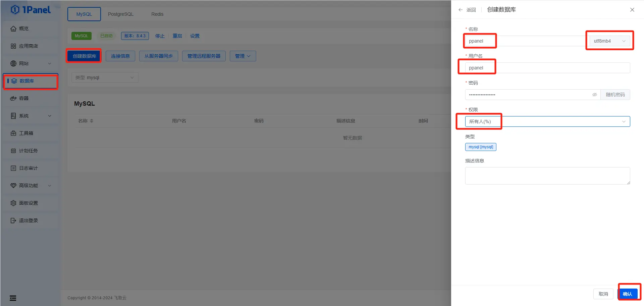
Task: Open the 权限 所有人(%) dropdown
Action: pos(547,121)
